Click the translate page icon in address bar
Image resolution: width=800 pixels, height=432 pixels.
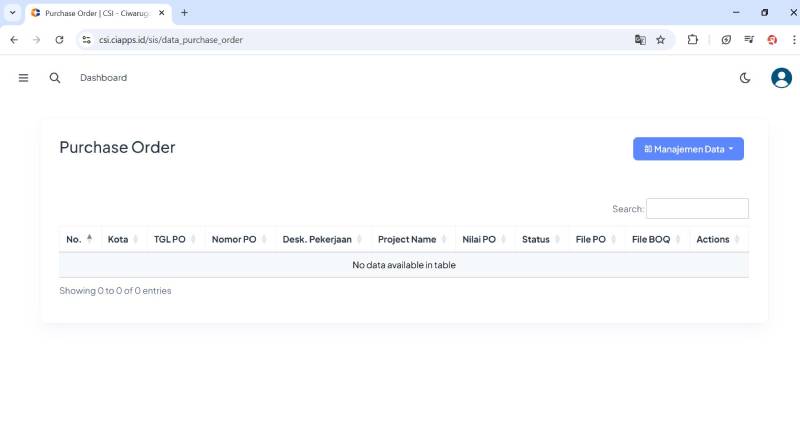(x=640, y=40)
